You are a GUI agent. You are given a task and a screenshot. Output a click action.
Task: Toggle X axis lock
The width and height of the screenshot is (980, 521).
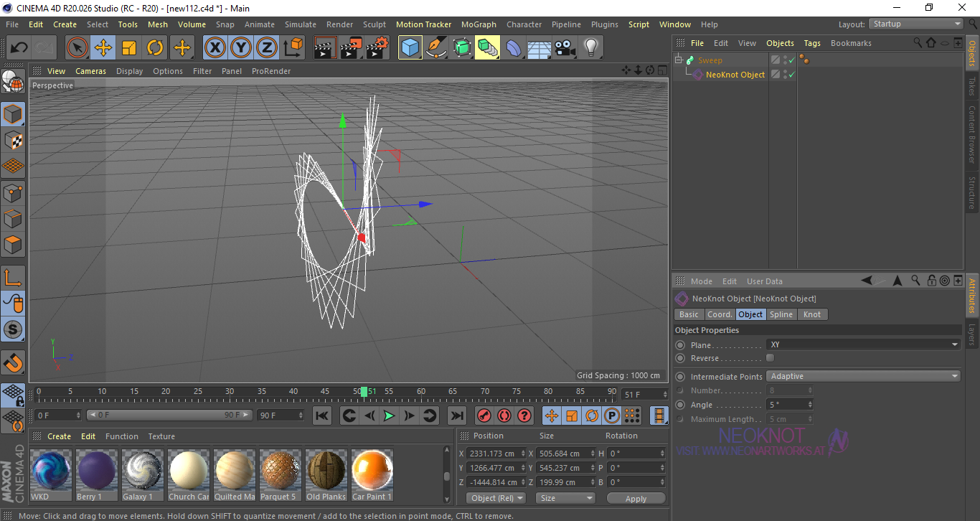coord(215,48)
